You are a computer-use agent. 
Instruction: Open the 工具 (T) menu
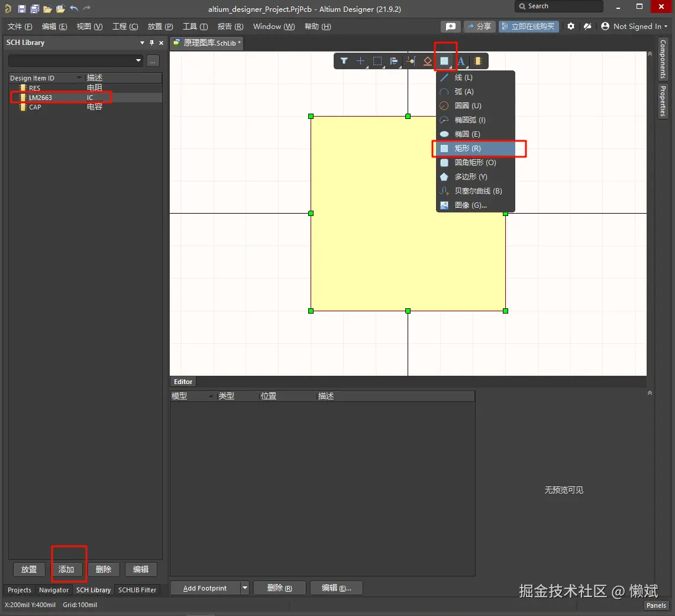click(x=195, y=27)
